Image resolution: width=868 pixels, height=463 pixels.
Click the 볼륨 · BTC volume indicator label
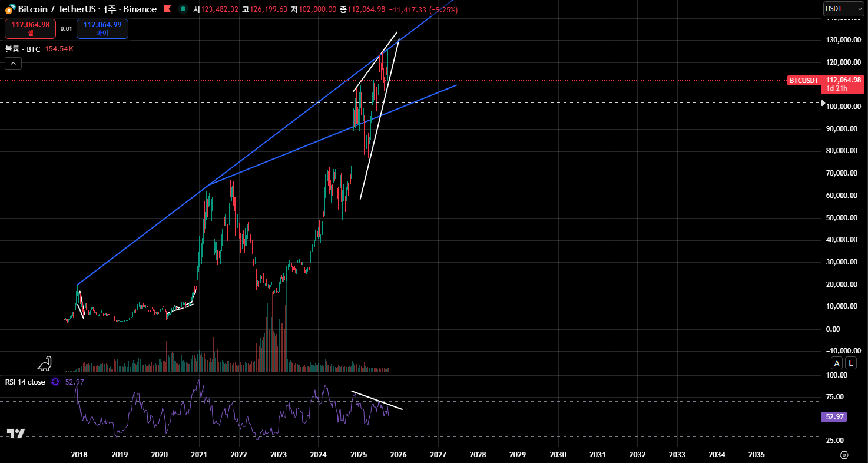23,49
